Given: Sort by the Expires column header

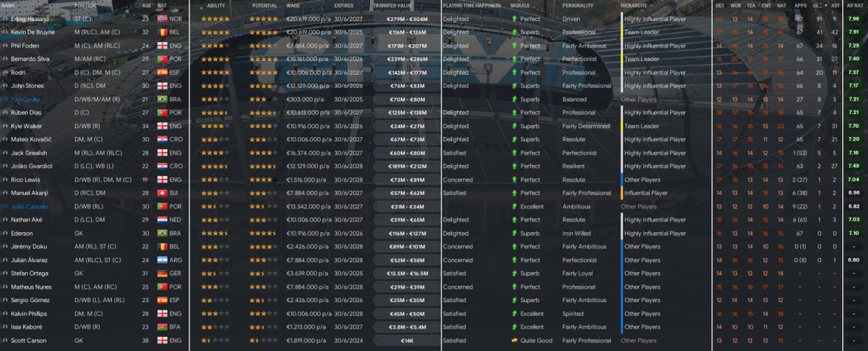Looking at the screenshot, I should [x=344, y=5].
